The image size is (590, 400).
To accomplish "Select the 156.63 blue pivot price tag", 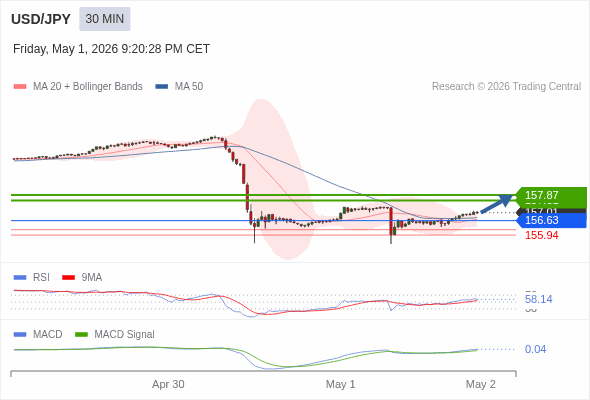I will (551, 220).
